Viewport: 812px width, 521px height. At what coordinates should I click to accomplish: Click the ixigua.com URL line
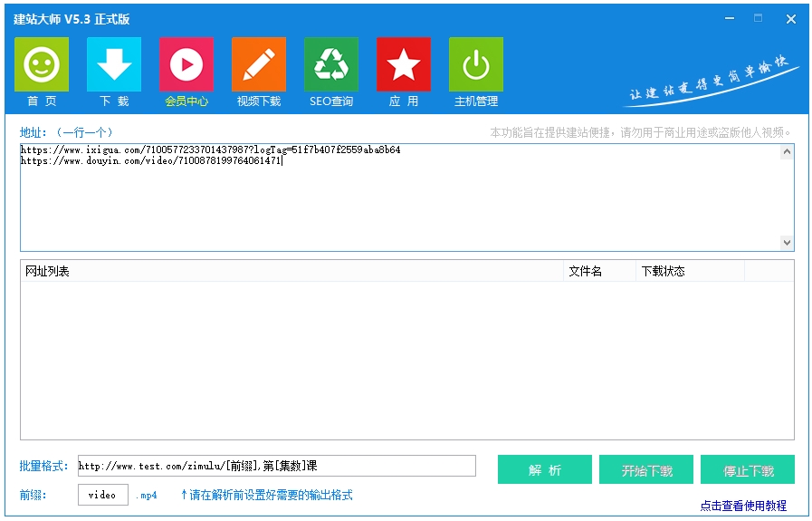(210, 150)
